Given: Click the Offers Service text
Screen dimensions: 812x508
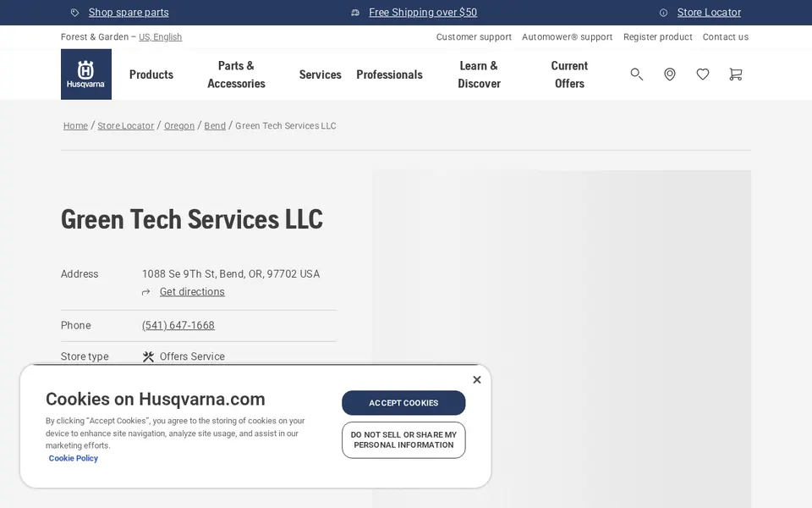Looking at the screenshot, I should click(x=192, y=356).
